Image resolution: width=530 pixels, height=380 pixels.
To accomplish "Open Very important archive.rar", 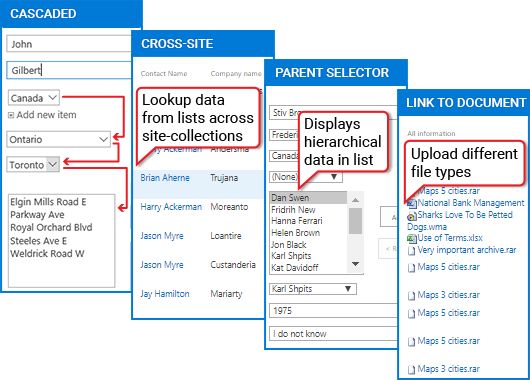I will point(467,250).
